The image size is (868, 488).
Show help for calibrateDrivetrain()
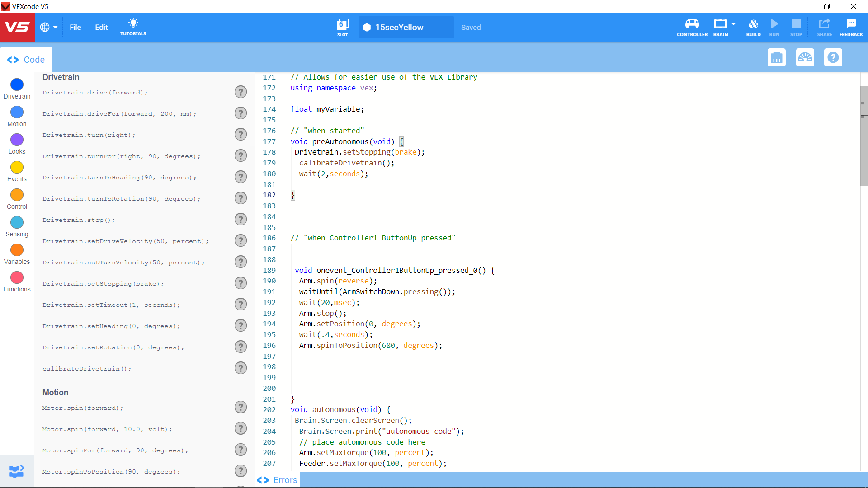(241, 368)
